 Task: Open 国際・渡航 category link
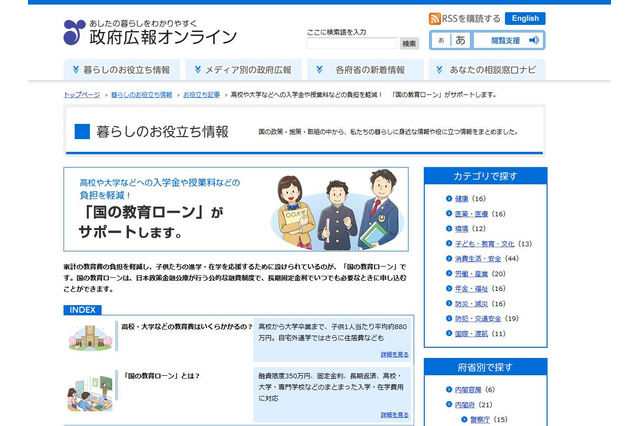tap(471, 334)
